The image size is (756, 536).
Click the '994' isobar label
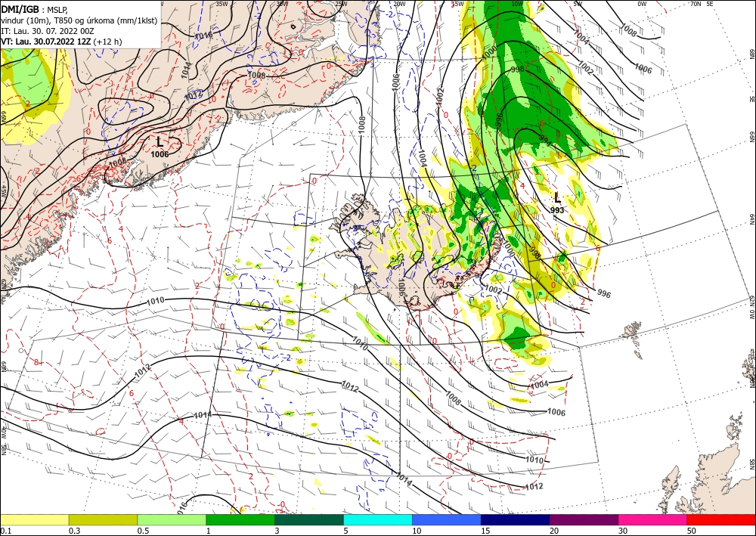[x=545, y=140]
